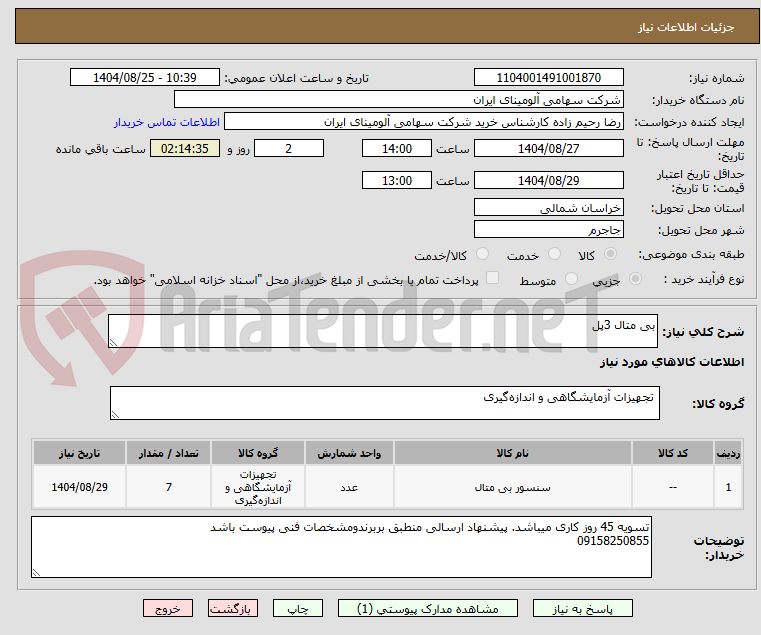Click the نام دستگاه خریدار field
The width and height of the screenshot is (761, 635).
(398, 100)
